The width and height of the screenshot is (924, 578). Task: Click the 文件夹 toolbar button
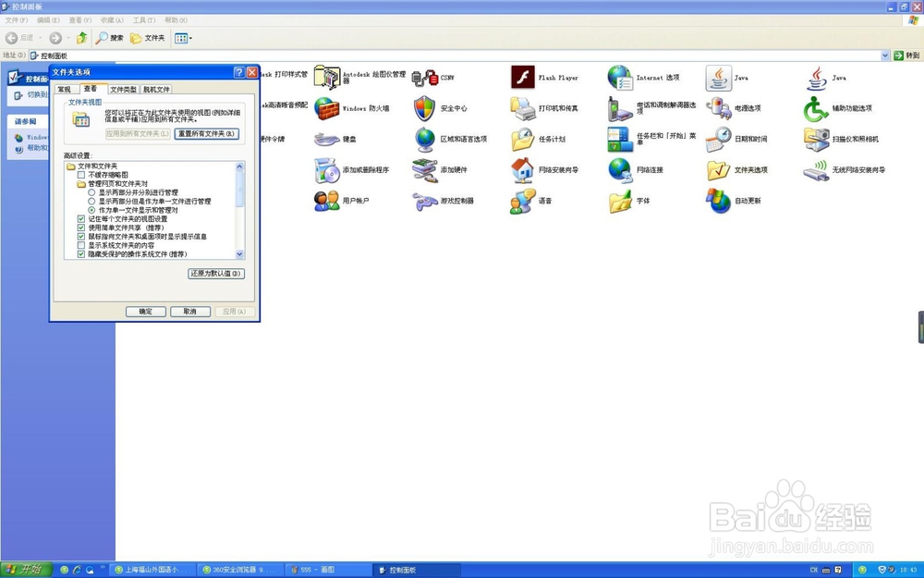147,38
